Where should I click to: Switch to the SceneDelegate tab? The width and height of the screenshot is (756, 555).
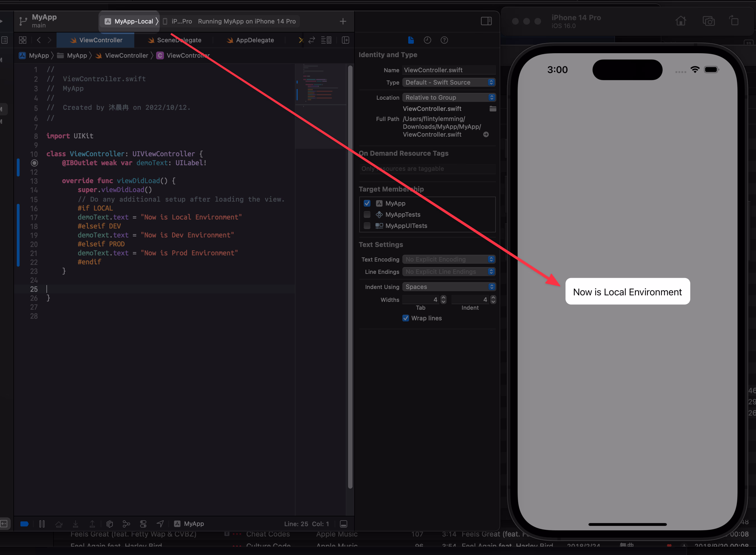(175, 40)
